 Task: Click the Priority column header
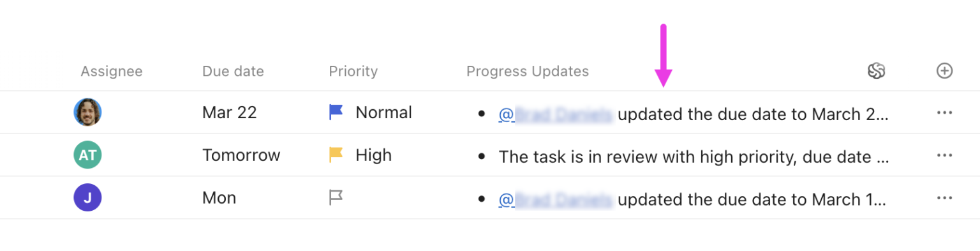[353, 72]
